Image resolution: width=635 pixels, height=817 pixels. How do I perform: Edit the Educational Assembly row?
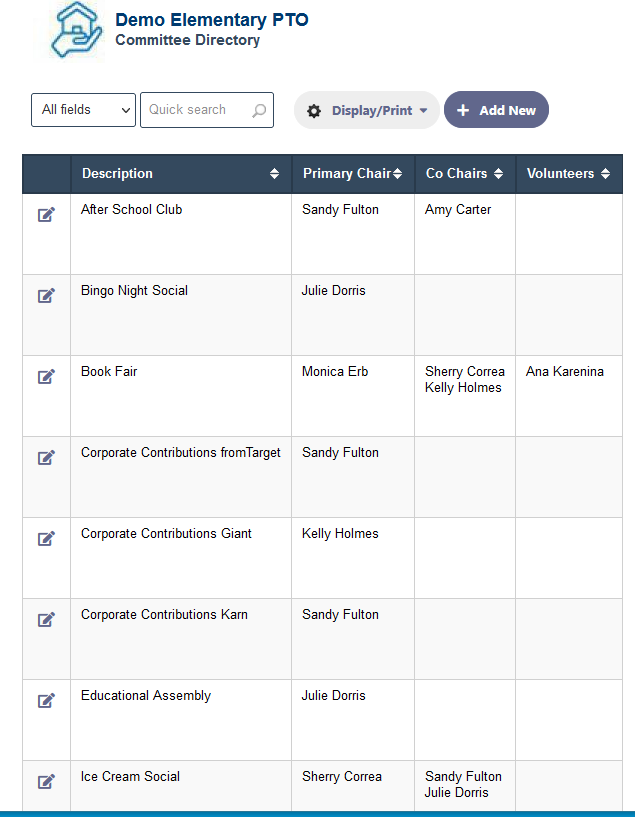46,700
